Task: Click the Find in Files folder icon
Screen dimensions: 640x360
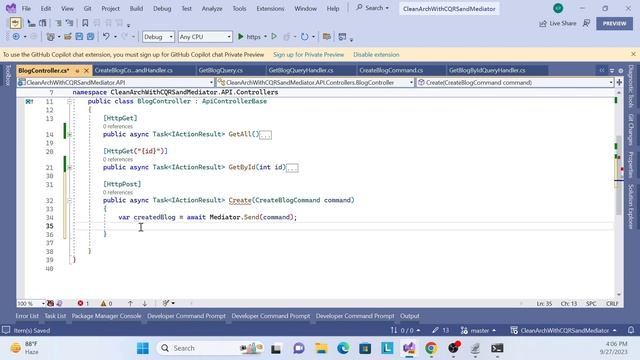Action: (327, 37)
